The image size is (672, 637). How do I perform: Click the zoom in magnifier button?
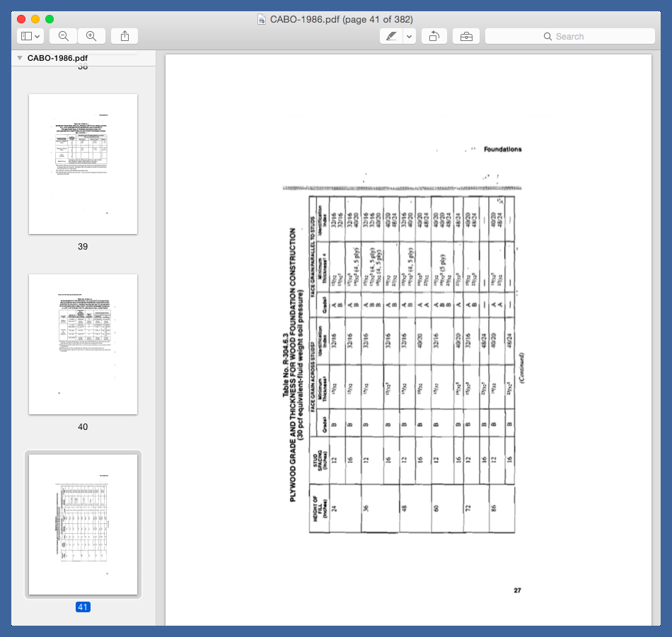(x=91, y=36)
